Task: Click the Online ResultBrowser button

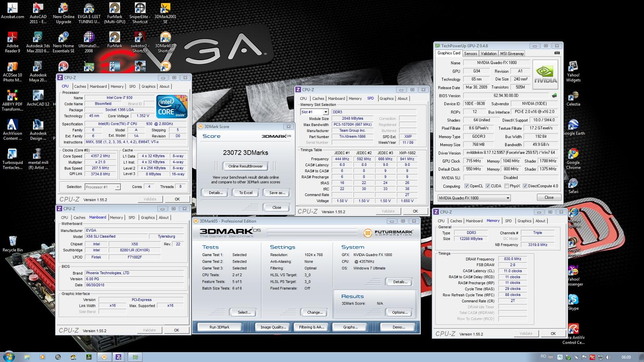Action: coord(246,166)
